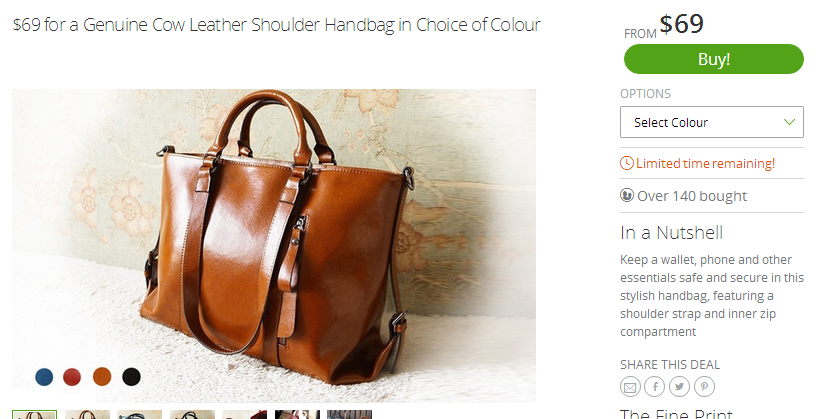Share this deal via email icon
This screenshot has width=840, height=419.
coord(630,386)
